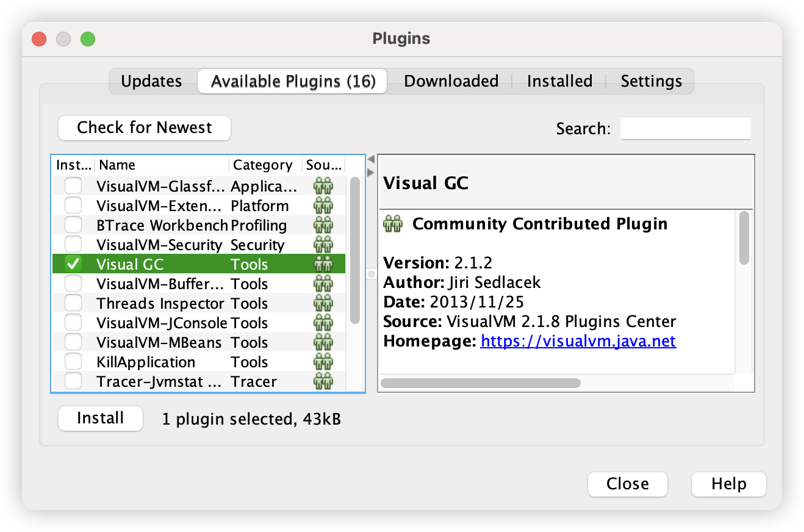This screenshot has height=532, width=804.
Task: Click vertical scrollbar of plugin list
Action: coord(355,250)
